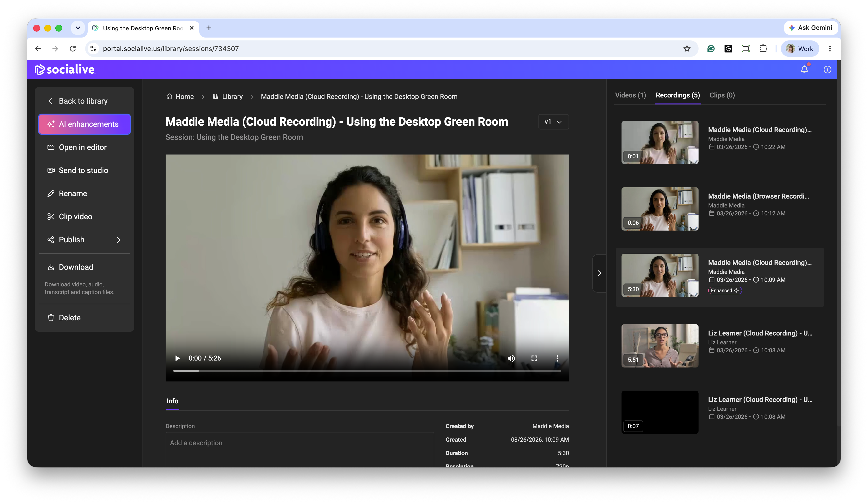The width and height of the screenshot is (868, 503).
Task: Select Send to studio
Action: pyautogui.click(x=84, y=170)
